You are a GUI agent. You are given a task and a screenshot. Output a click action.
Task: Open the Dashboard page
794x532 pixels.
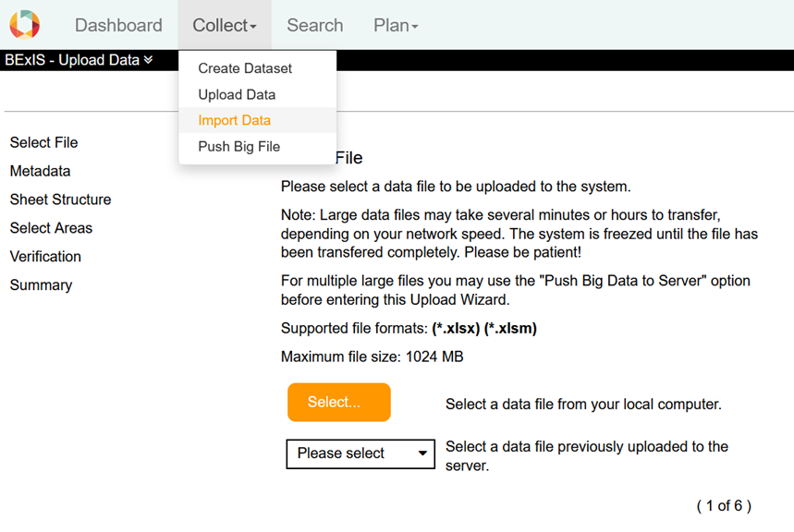118,25
